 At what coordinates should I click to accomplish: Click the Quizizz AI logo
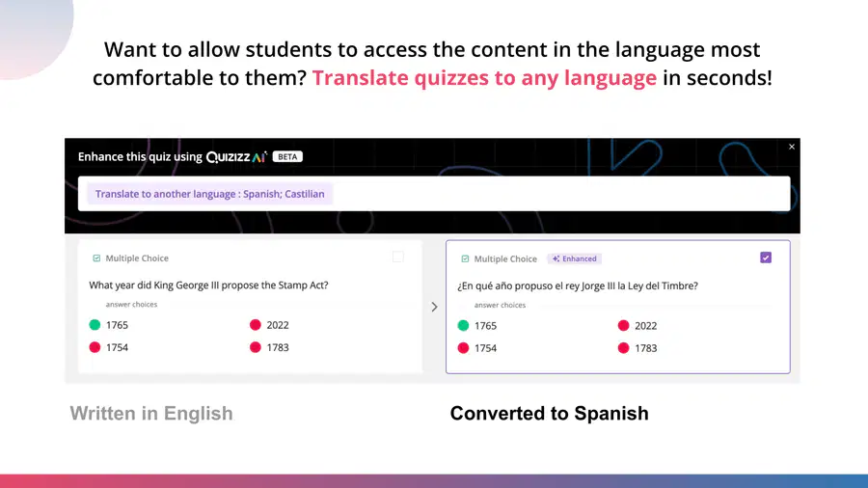point(236,157)
